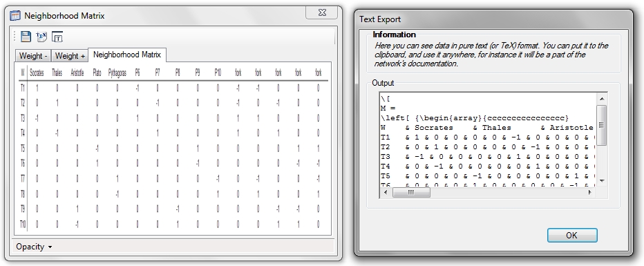Open the Opacity dropdown
Image resolution: width=644 pixels, height=266 pixels.
(34, 247)
